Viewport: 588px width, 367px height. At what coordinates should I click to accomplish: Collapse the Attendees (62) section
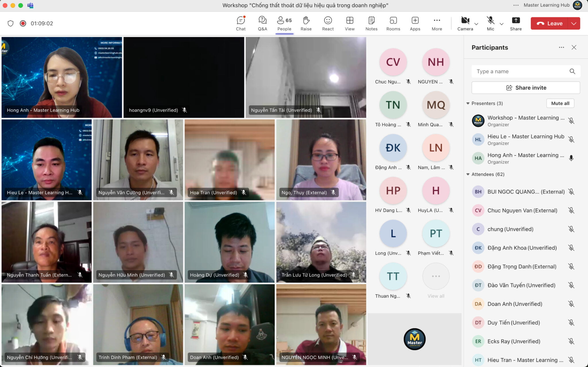[468, 174]
